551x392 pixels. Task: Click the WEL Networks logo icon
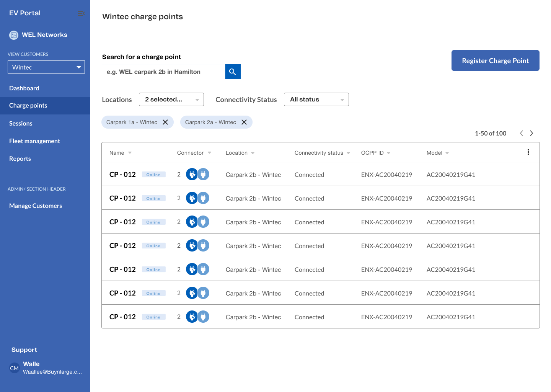pos(14,35)
